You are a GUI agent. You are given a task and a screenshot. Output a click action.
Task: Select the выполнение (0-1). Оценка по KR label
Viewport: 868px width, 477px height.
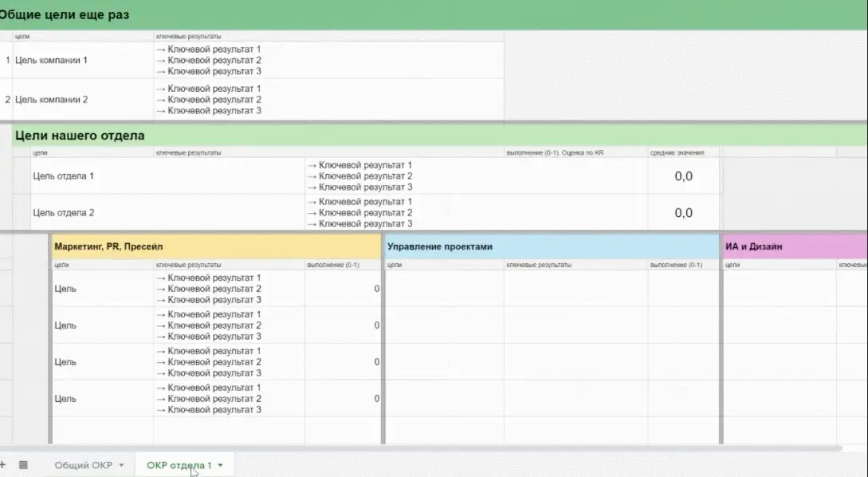point(555,153)
